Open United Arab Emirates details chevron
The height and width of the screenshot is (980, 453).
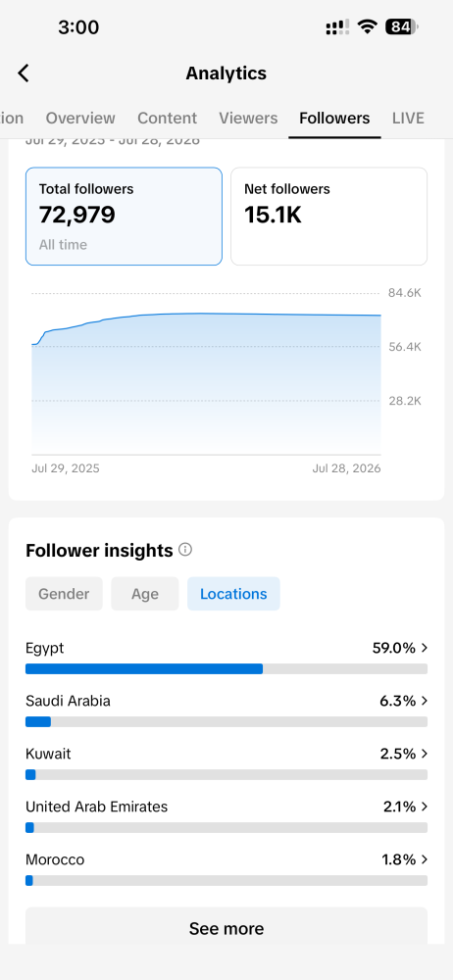(425, 807)
